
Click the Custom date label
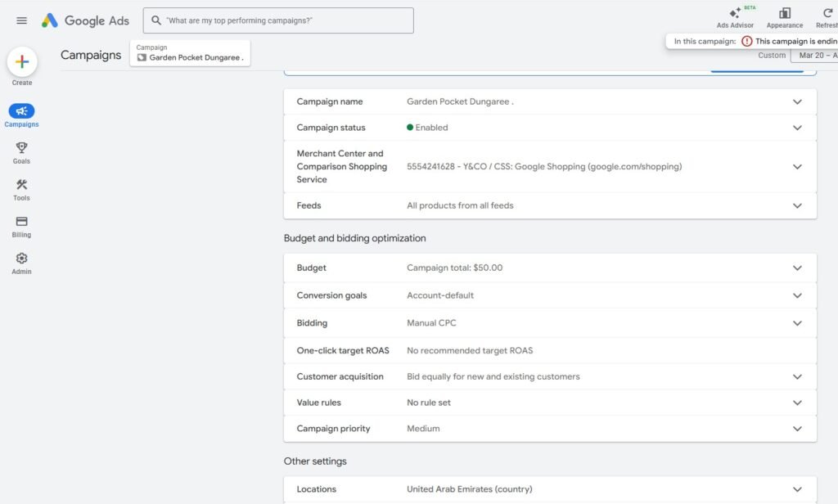click(x=772, y=55)
